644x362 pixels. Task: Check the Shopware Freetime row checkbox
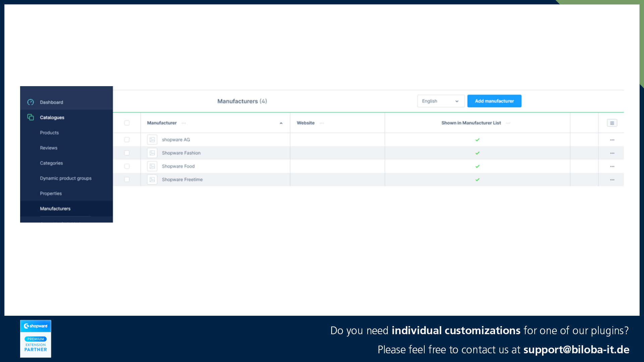tap(127, 180)
